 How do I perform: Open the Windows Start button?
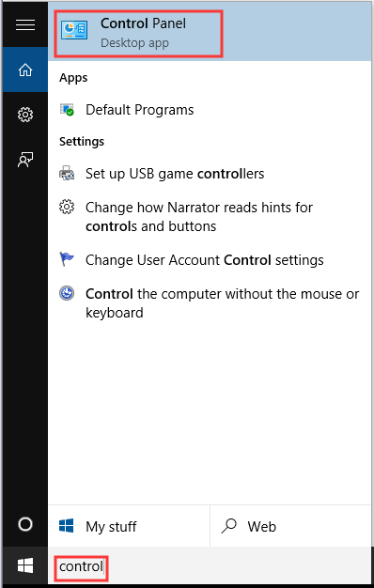point(25,565)
